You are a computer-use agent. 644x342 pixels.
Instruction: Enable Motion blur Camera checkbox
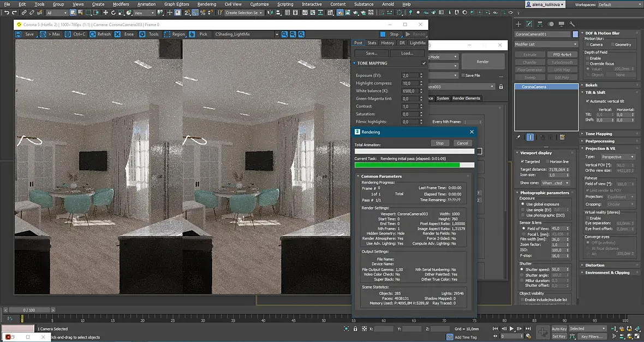[x=587, y=44]
